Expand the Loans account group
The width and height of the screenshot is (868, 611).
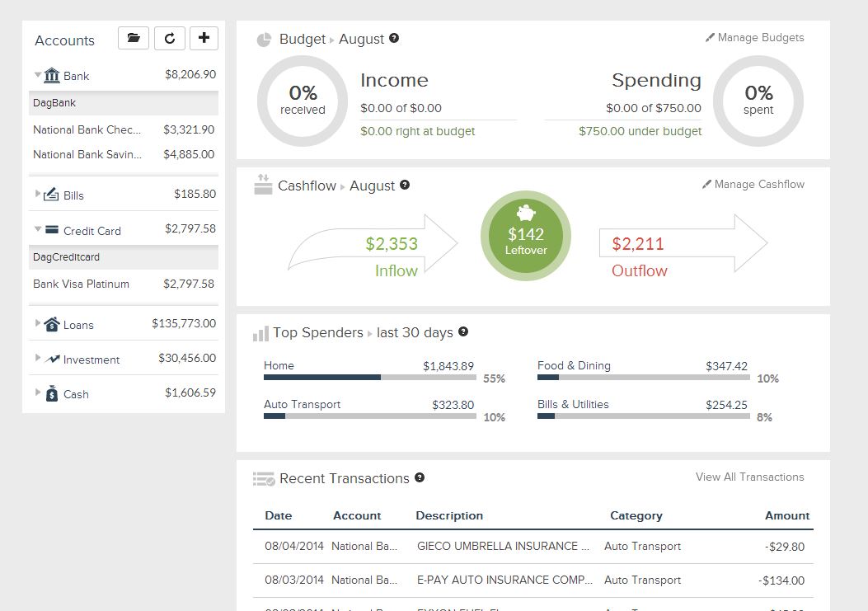click(x=38, y=324)
